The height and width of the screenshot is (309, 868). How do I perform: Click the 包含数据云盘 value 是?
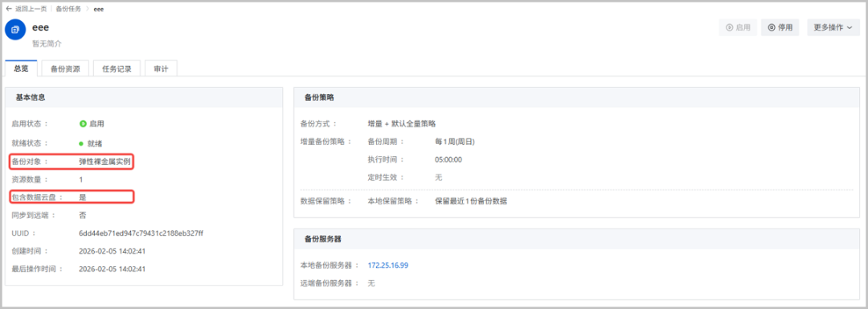coord(83,197)
